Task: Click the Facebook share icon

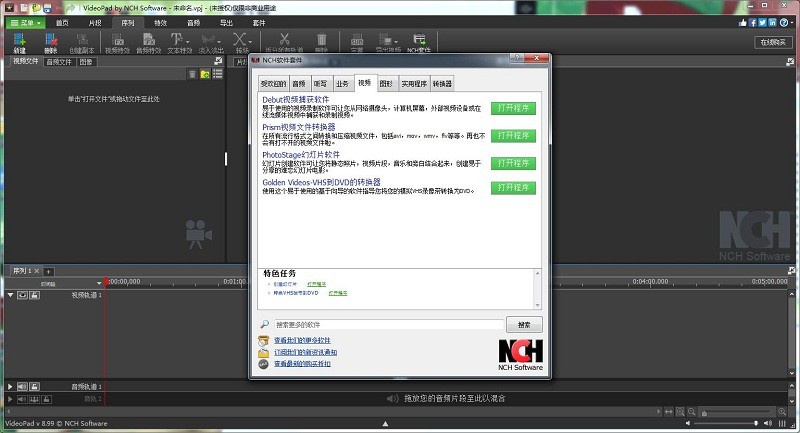Action: (753, 22)
